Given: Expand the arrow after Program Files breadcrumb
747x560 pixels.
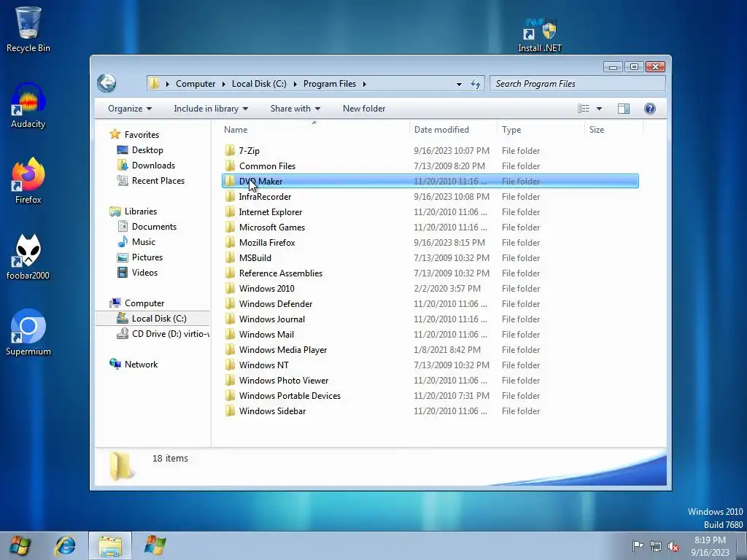Looking at the screenshot, I should [x=365, y=85].
